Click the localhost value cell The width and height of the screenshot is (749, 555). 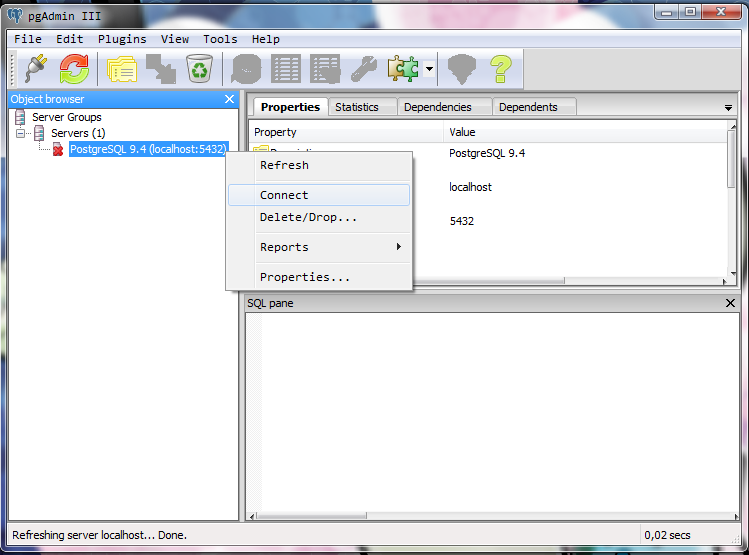[x=470, y=187]
